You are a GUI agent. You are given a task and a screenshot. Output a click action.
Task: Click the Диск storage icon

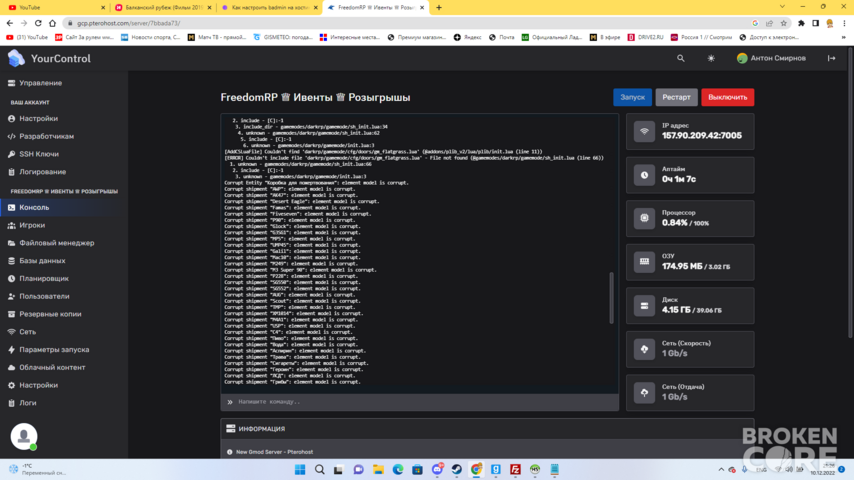tap(644, 305)
